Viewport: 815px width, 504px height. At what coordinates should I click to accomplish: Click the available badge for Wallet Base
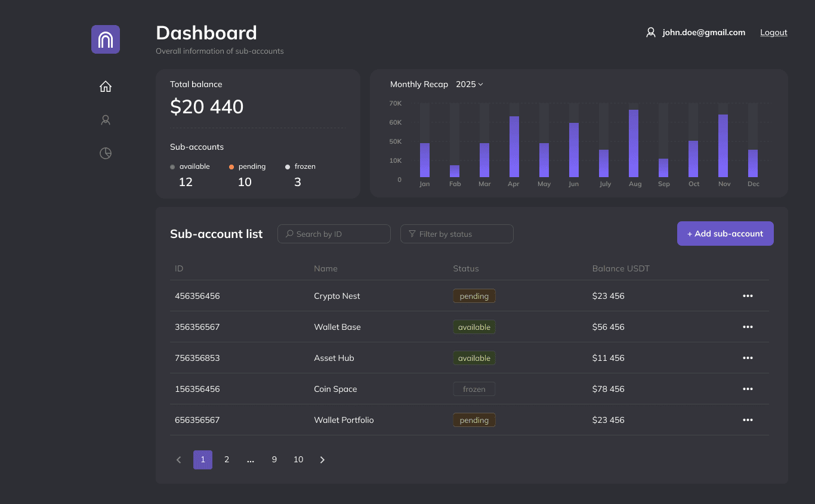click(x=474, y=327)
